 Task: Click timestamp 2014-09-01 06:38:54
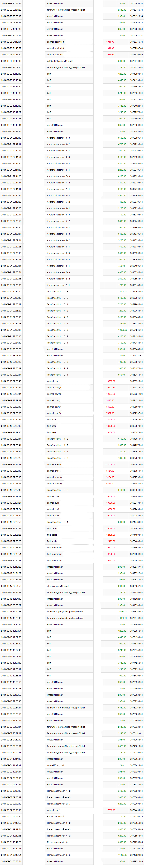click(11, 861)
